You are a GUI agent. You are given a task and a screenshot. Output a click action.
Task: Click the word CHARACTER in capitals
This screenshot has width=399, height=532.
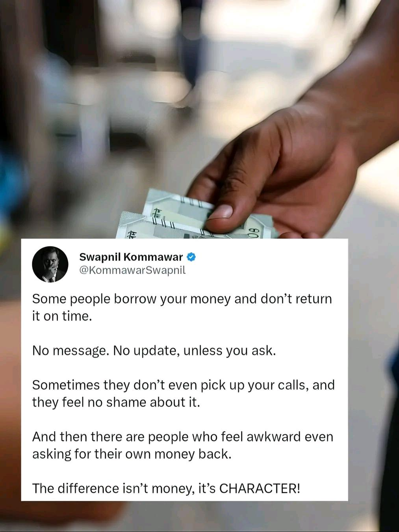260,488
